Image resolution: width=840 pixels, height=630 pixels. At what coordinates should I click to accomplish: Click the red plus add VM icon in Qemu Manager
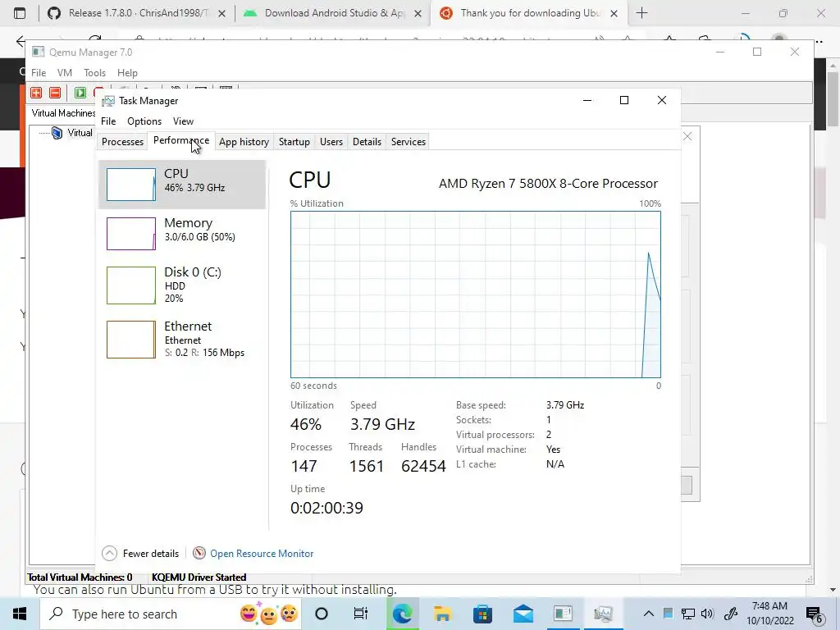coord(36,93)
